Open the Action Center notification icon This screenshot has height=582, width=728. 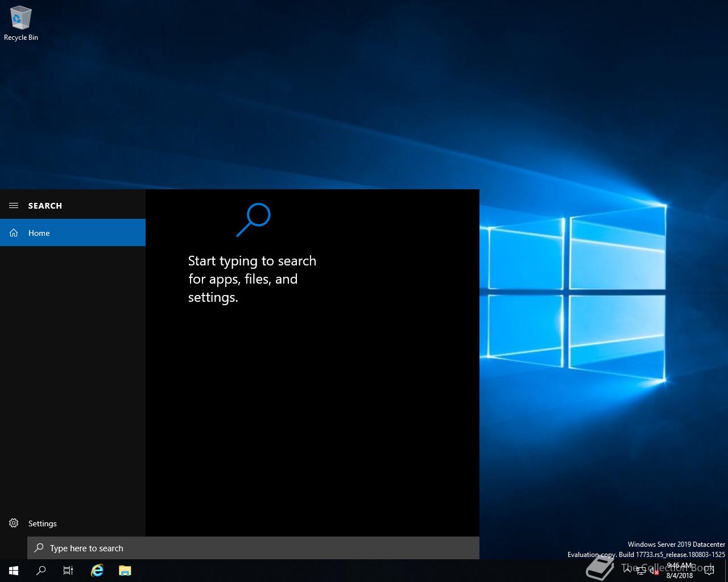tap(709, 571)
